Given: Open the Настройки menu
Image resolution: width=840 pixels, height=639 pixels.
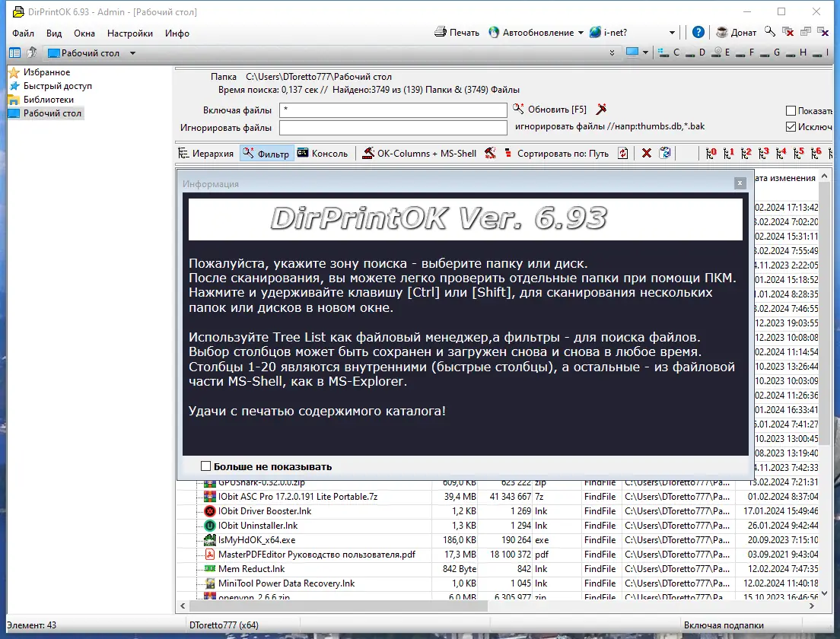Looking at the screenshot, I should (x=129, y=33).
